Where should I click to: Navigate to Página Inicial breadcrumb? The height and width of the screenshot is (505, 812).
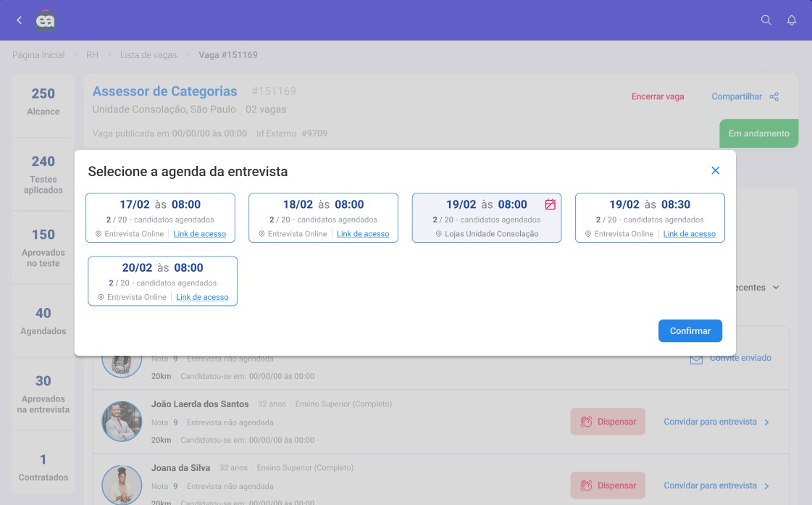[x=38, y=55]
